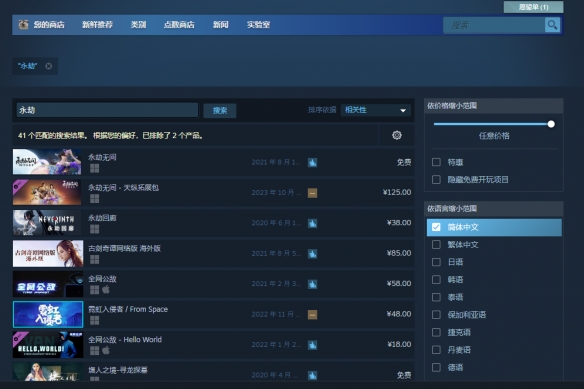Screen dimensions: 584x389
Task: Open the 相关性 sort dropdown
Action: (x=375, y=110)
